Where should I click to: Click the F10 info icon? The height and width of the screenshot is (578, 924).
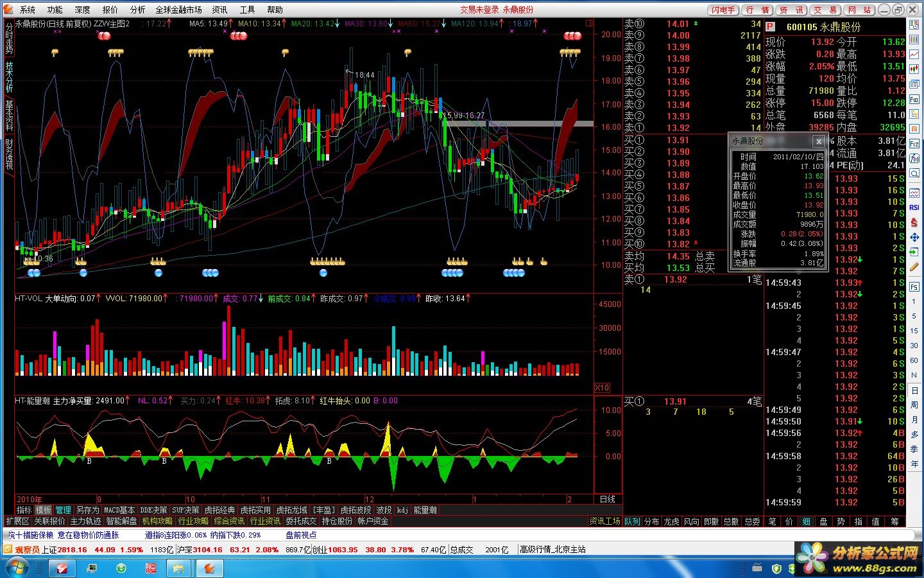coord(914,100)
